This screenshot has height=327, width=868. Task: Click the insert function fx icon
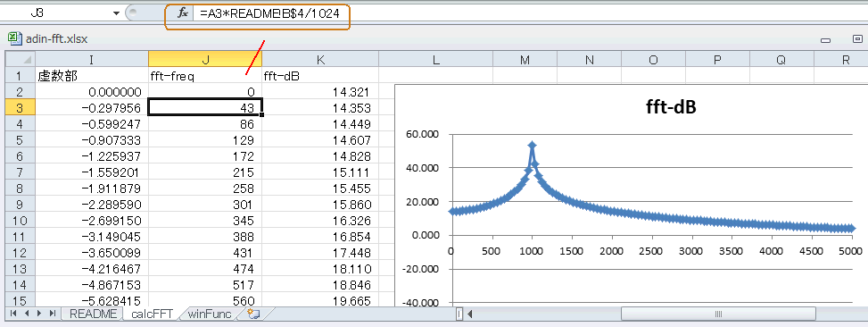(183, 13)
